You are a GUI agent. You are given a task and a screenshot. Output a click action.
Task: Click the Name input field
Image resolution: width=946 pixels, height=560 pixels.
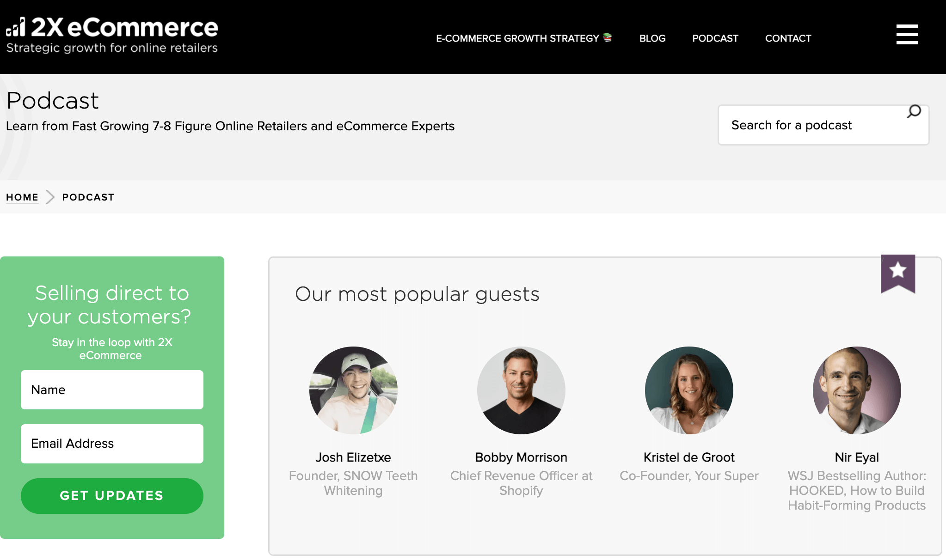112,390
